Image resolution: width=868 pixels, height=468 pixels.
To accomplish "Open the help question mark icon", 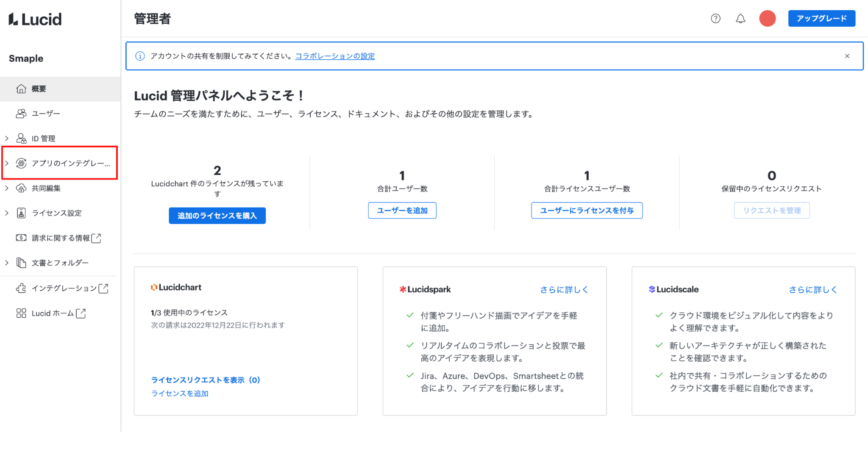I will [x=715, y=19].
